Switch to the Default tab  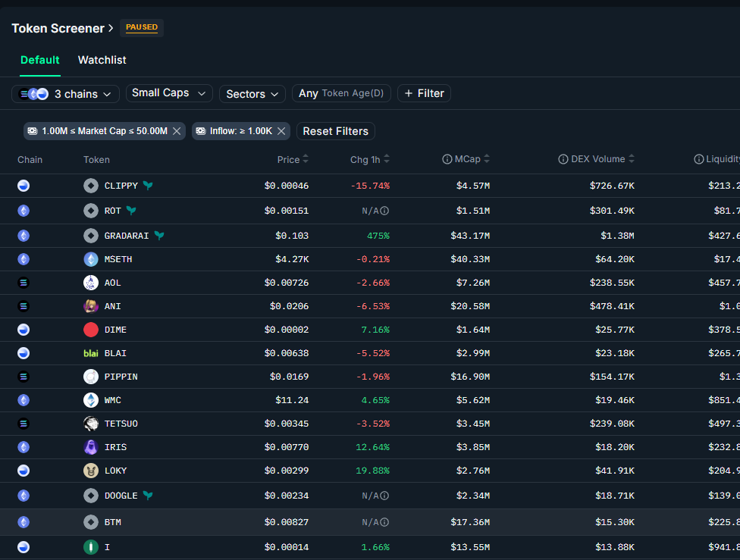pos(40,60)
